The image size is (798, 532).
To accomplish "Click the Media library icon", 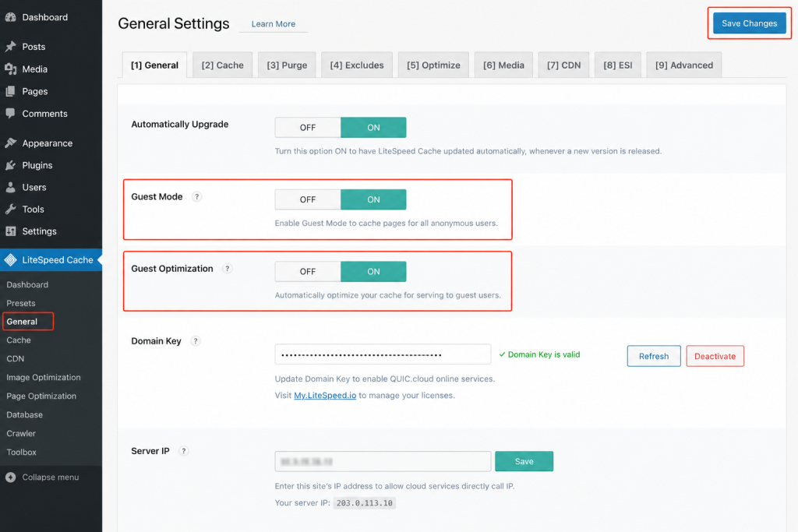I will pos(10,69).
